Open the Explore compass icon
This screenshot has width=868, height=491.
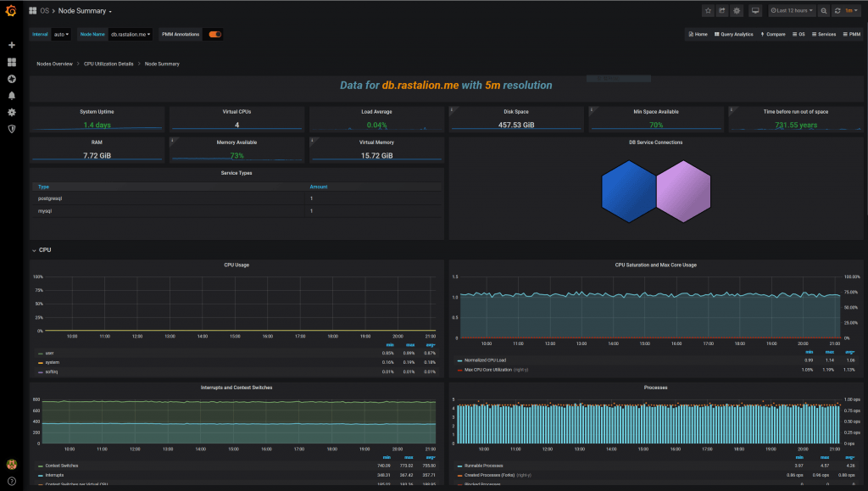(x=12, y=79)
